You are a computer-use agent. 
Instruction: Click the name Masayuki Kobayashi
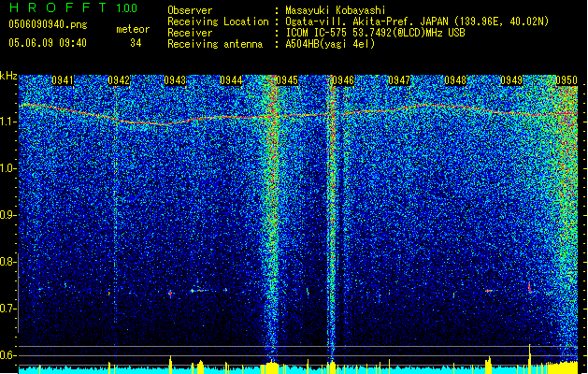335,10
